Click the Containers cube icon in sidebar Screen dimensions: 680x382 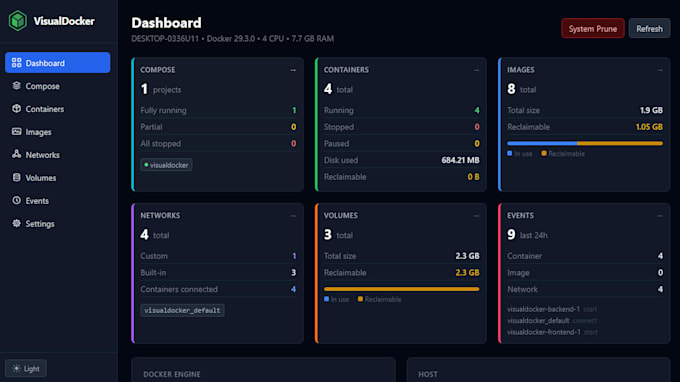pos(16,109)
